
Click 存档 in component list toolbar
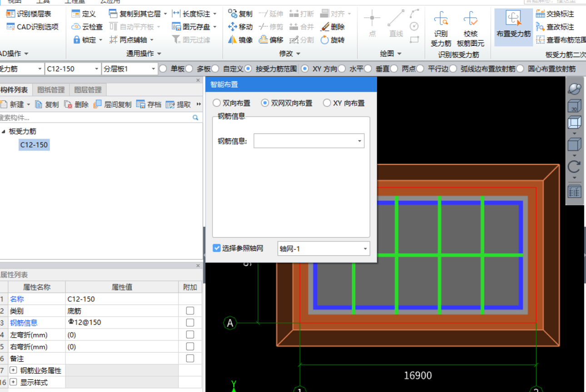click(149, 104)
